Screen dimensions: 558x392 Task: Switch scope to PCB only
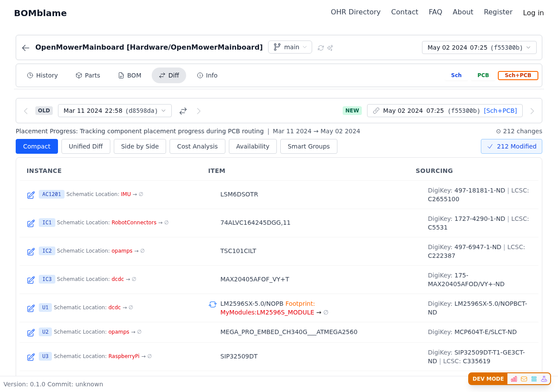[x=483, y=75]
